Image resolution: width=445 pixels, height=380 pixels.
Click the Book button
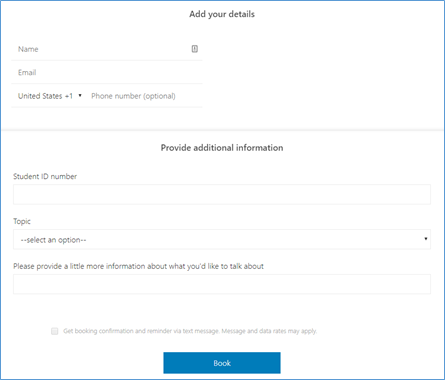[x=222, y=363]
